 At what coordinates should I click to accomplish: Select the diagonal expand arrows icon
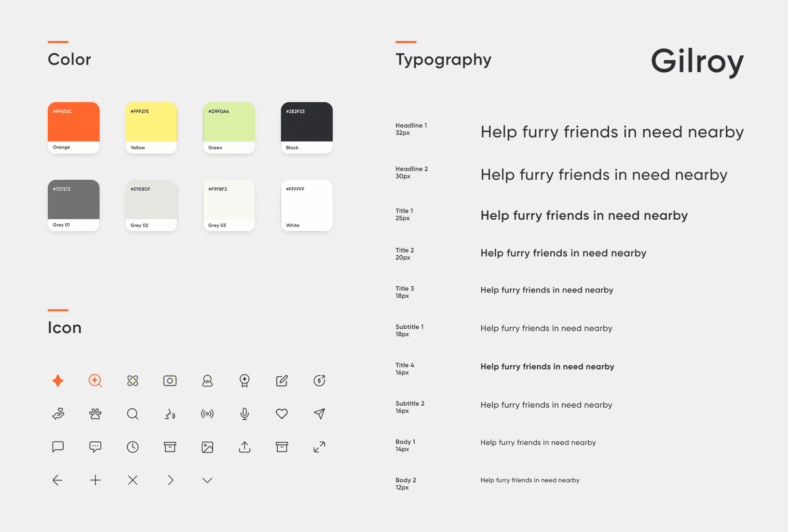pyautogui.click(x=319, y=447)
